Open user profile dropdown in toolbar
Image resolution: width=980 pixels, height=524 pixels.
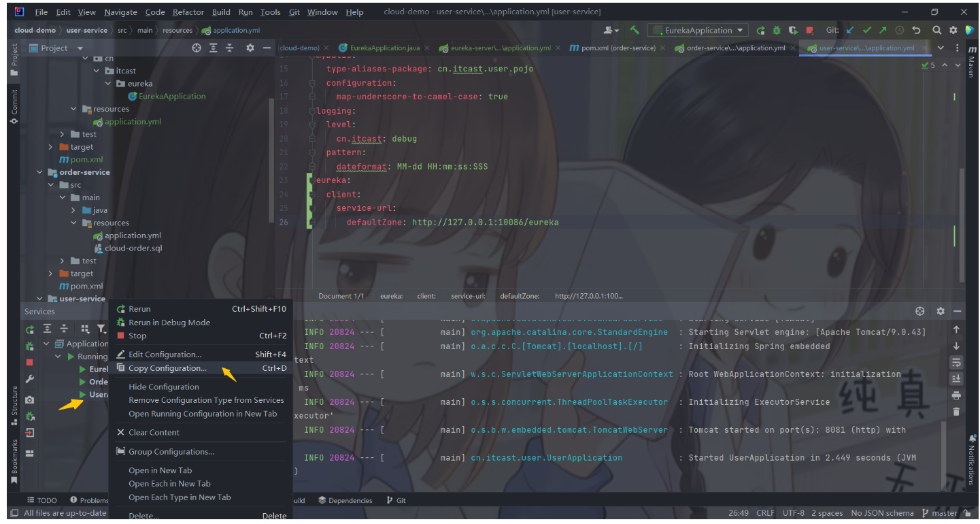tap(611, 30)
